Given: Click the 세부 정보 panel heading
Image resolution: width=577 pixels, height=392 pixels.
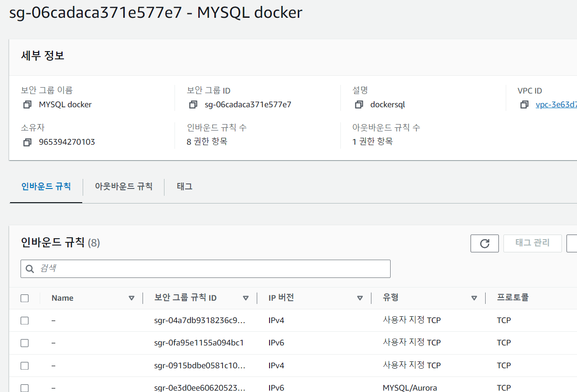Looking at the screenshot, I should click(x=42, y=56).
